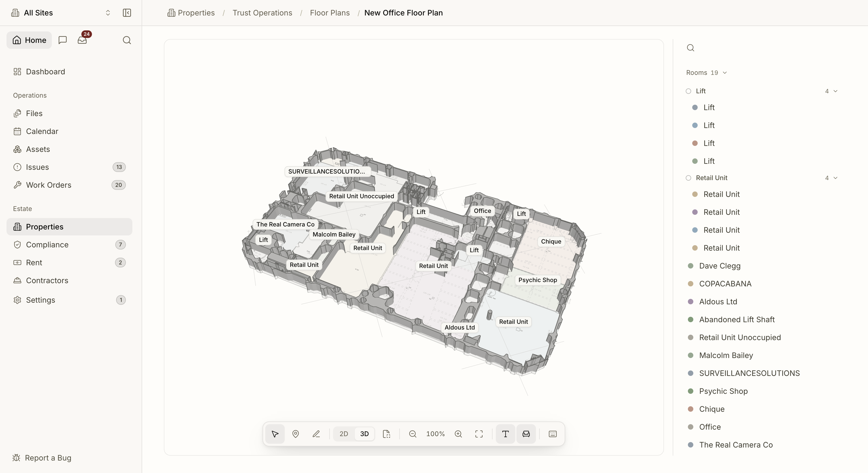Image resolution: width=868 pixels, height=473 pixels.
Task: Open the inbox with 24 notifications
Action: (x=82, y=40)
